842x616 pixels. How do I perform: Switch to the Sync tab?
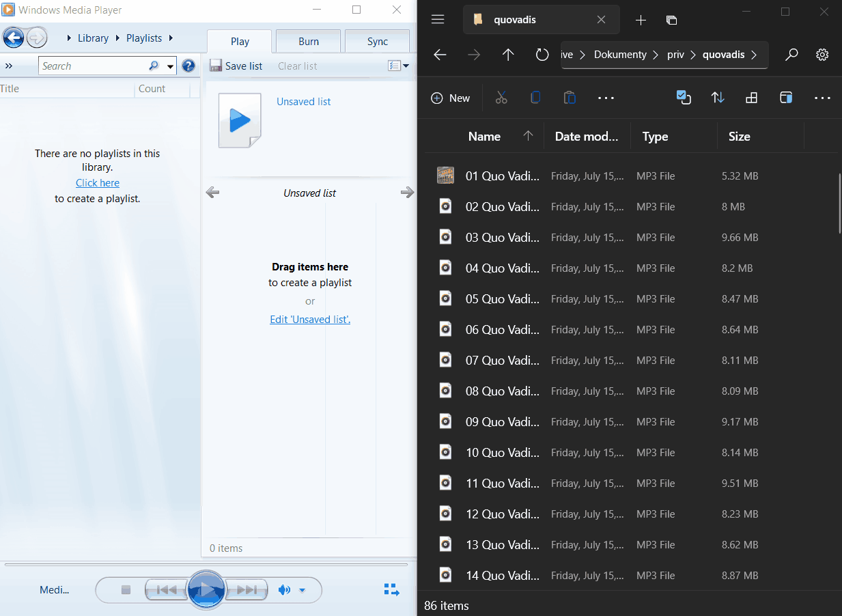tap(377, 41)
